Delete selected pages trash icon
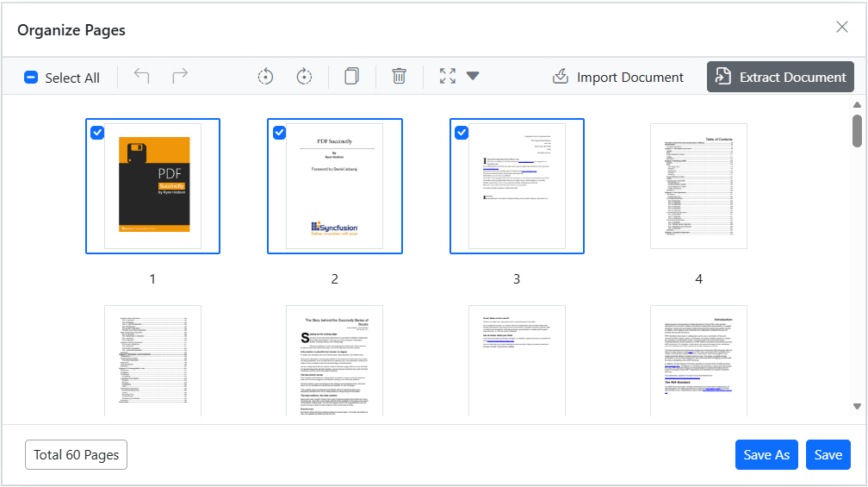868x487 pixels. click(400, 76)
